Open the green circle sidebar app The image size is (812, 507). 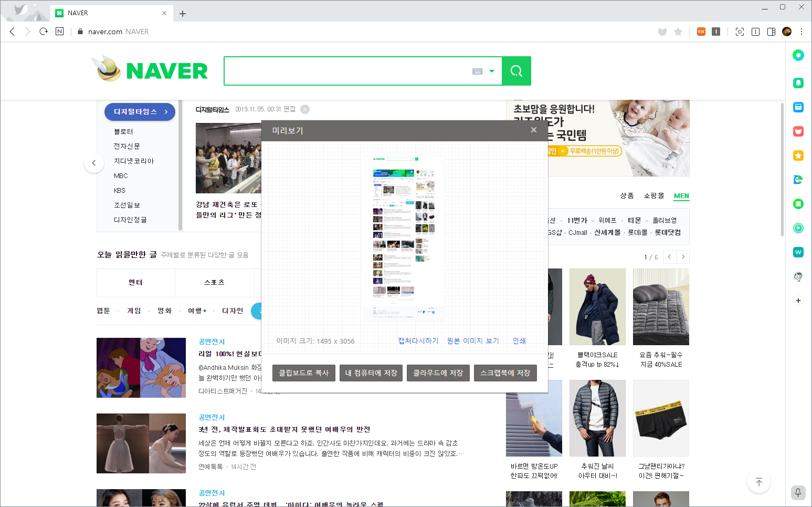tap(798, 55)
